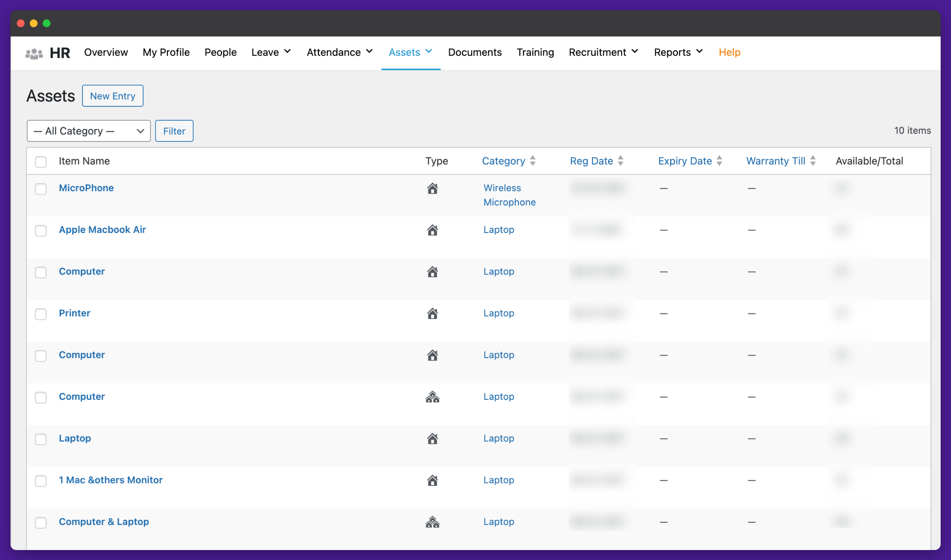
Task: Click the Category column sort arrows
Action: point(533,161)
